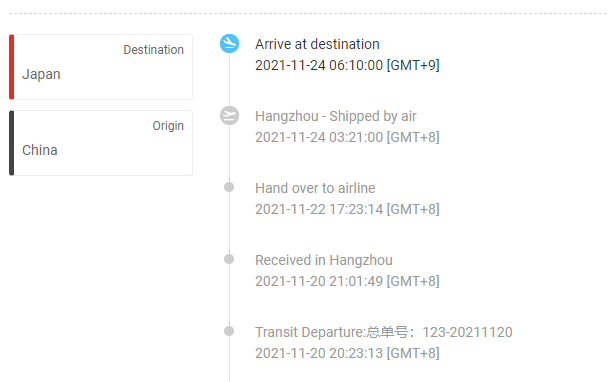
Task: Click the Destination label
Action: 153,50
